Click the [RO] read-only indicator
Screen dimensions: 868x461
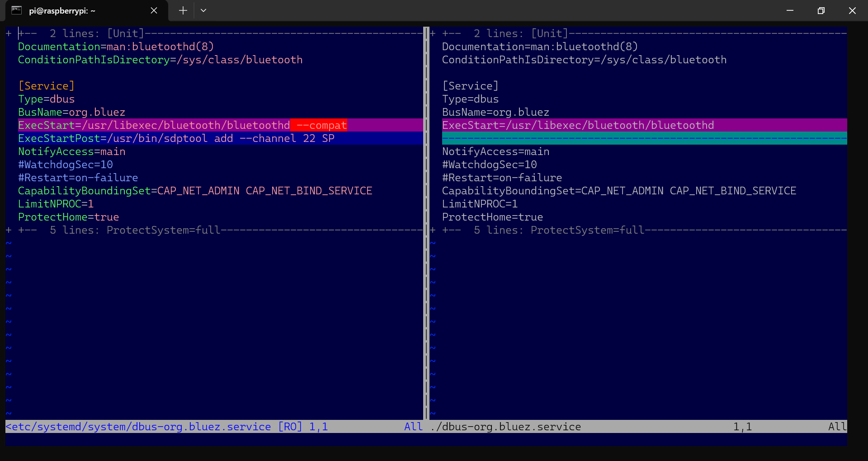click(x=290, y=427)
